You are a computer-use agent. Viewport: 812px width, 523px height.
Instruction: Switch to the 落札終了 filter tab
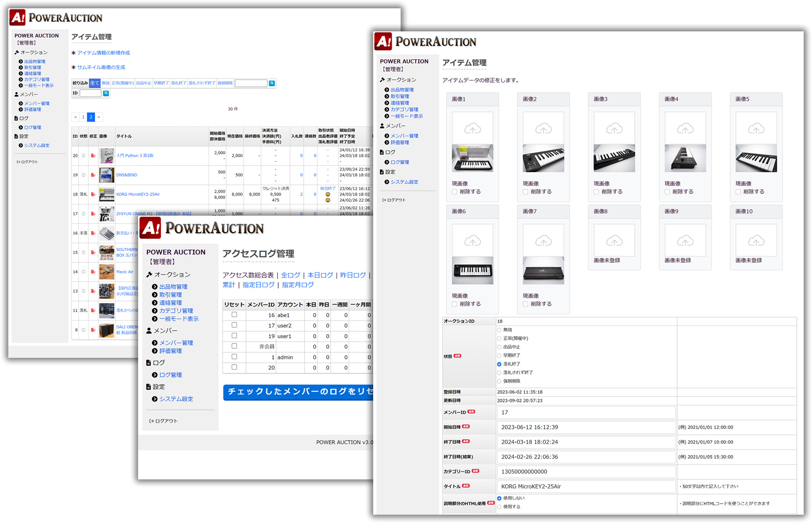178,83
